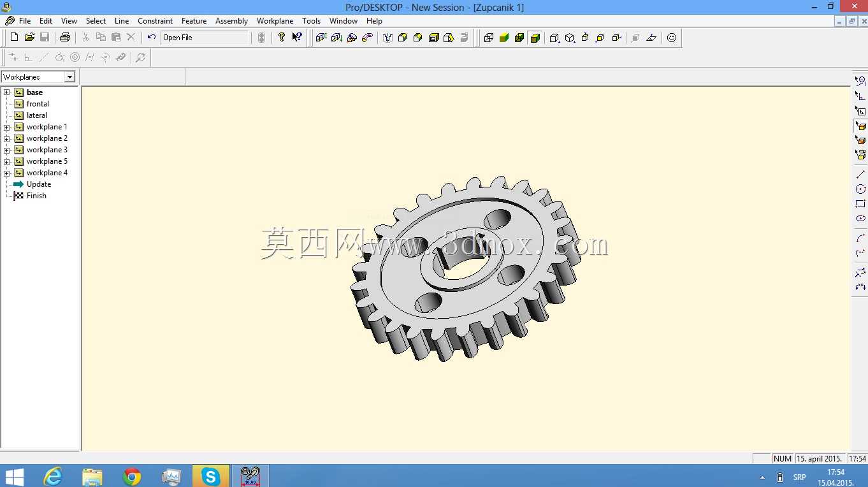Click the smiley face toolbar icon
Screen dimensions: 868x487
pos(672,38)
